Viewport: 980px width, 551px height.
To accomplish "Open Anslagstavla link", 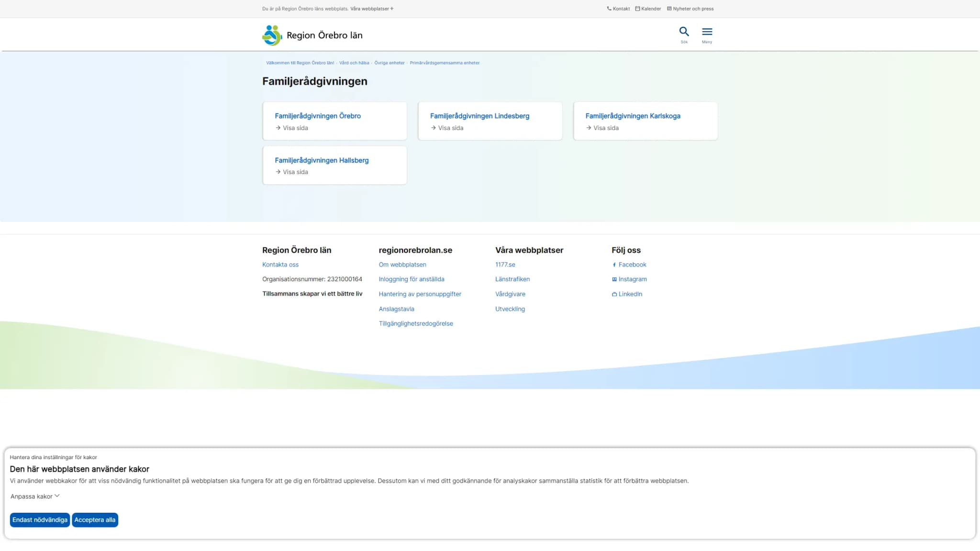I will tap(397, 309).
